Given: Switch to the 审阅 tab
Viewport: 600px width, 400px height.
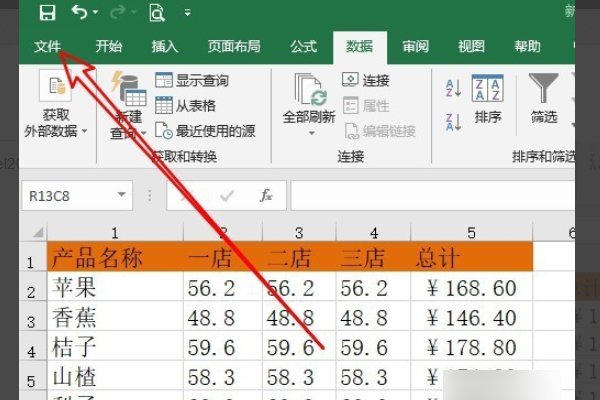Looking at the screenshot, I should (416, 46).
